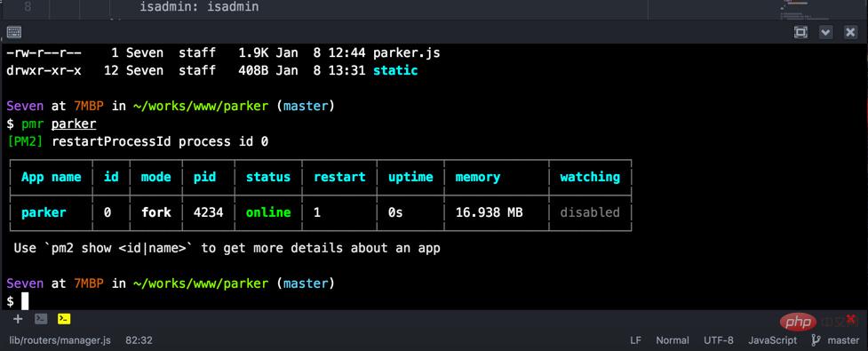Click the uptime column header
Screen dimensions: 868x351
click(410, 177)
